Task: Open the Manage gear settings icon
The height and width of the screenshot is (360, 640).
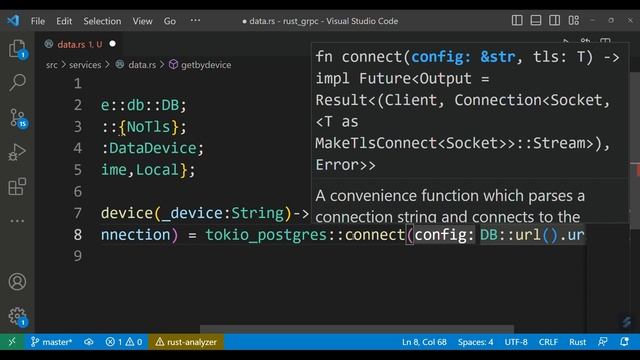Action: coord(17,316)
